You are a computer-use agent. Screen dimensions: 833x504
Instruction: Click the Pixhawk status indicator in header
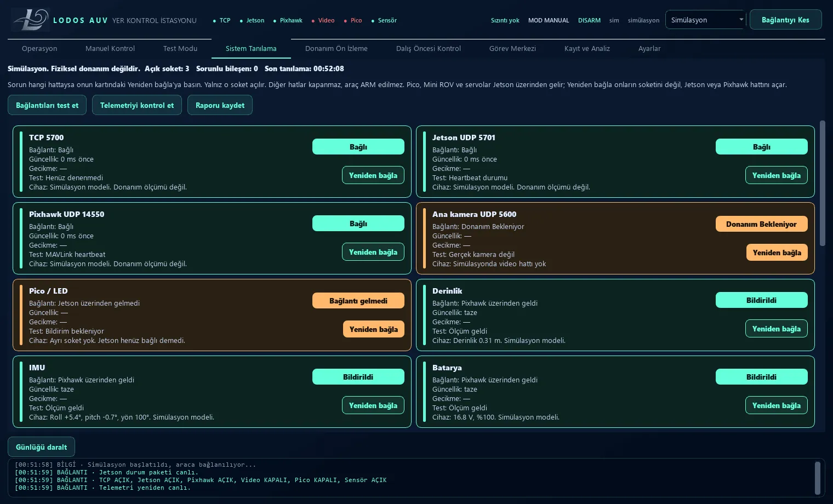(288, 20)
